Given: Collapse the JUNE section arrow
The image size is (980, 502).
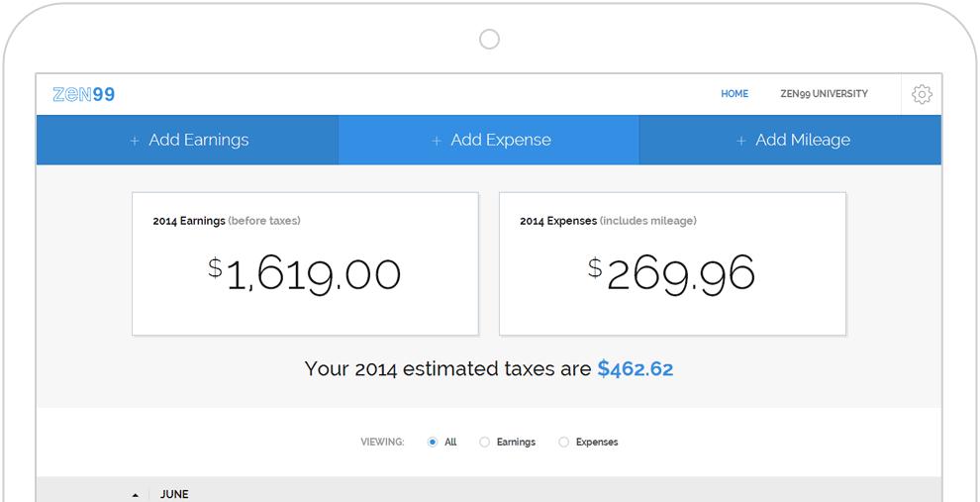Looking at the screenshot, I should pos(135,495).
